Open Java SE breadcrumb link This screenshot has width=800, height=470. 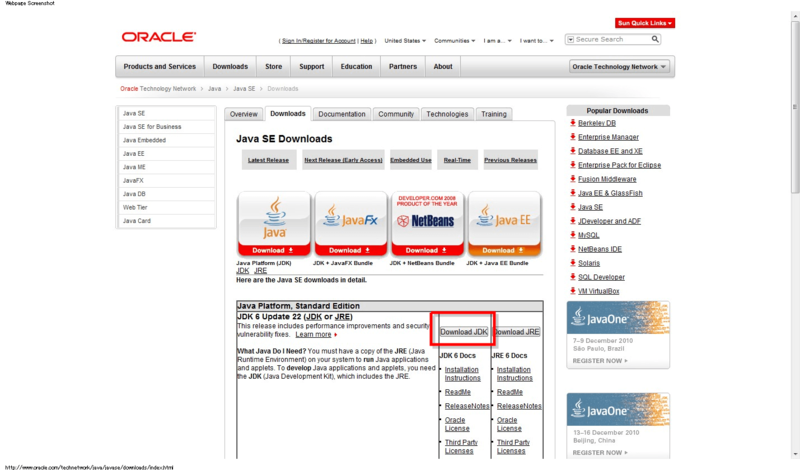pos(244,89)
